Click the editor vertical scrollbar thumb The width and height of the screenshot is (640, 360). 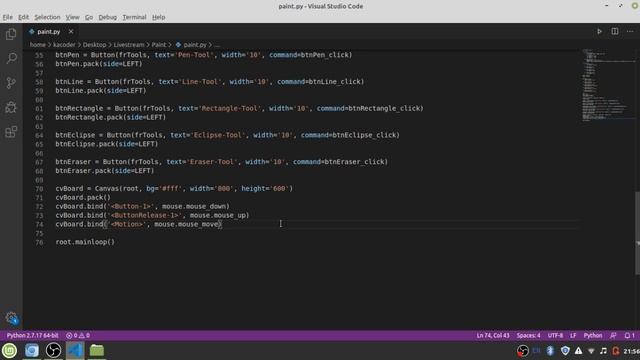637,233
